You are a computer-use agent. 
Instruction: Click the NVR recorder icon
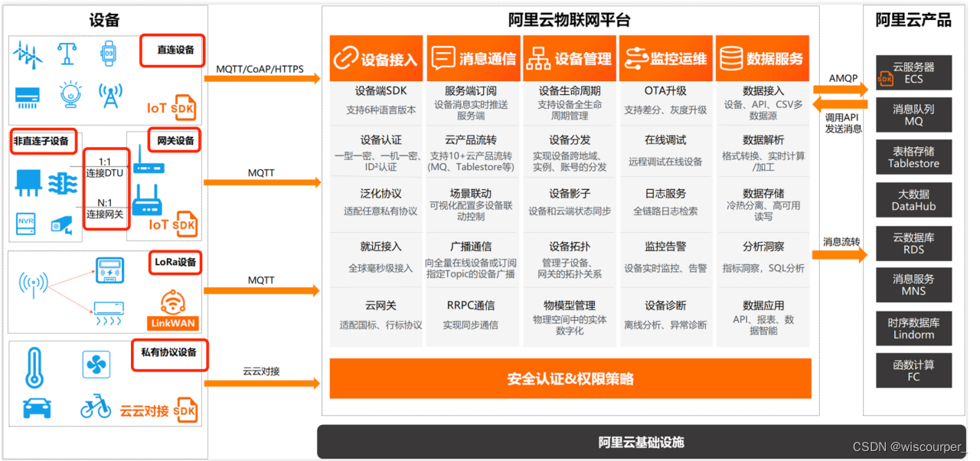[x=26, y=224]
